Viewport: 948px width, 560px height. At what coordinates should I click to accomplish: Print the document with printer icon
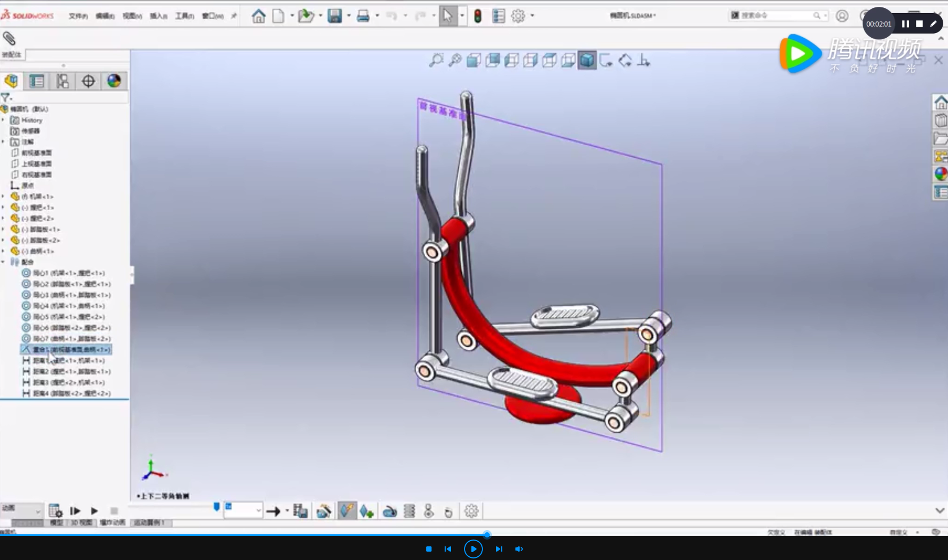pos(363,16)
